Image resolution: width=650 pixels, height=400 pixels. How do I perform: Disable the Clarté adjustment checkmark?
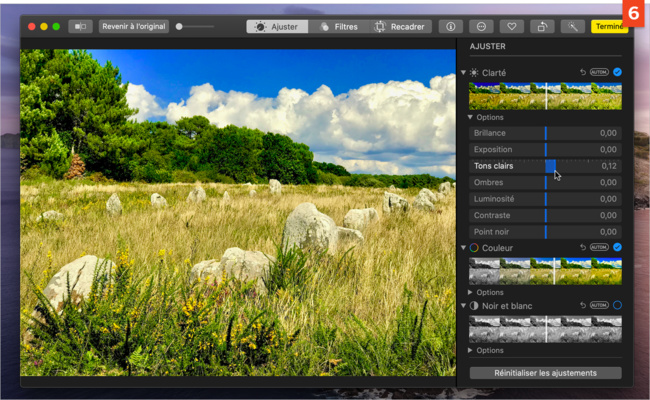(617, 73)
